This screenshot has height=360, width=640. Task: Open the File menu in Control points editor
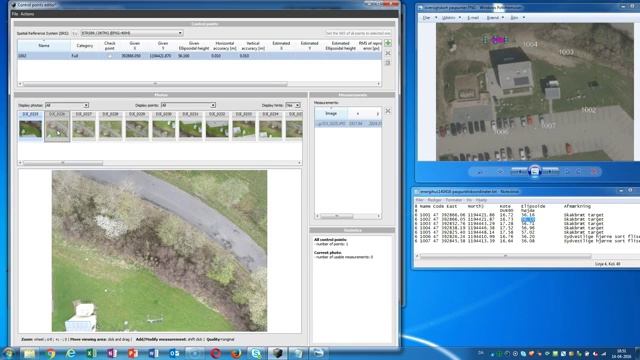click(15, 14)
